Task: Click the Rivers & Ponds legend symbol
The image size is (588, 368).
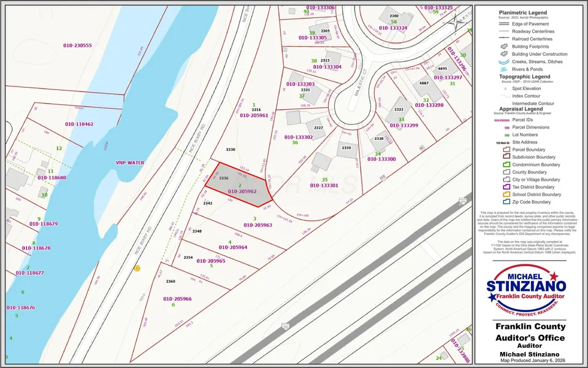Action: pyautogui.click(x=503, y=69)
